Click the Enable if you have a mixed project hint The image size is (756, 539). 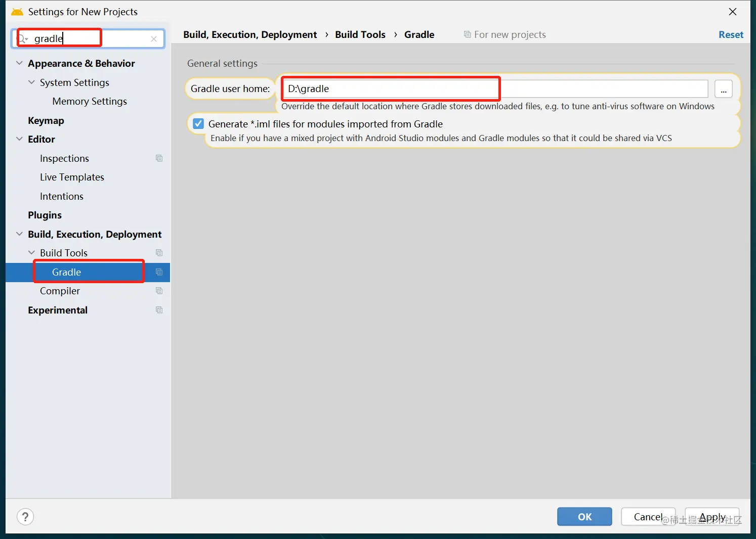click(441, 138)
